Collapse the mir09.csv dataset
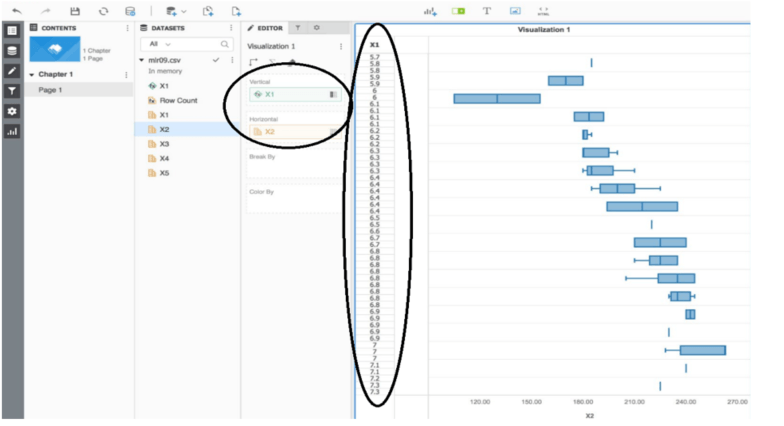This screenshot has height=426, width=784. [142, 60]
